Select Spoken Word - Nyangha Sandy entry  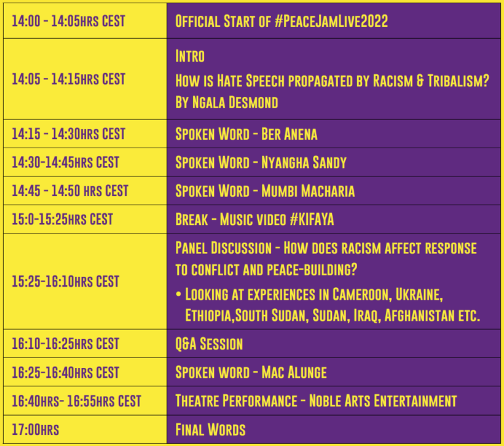tap(261, 162)
